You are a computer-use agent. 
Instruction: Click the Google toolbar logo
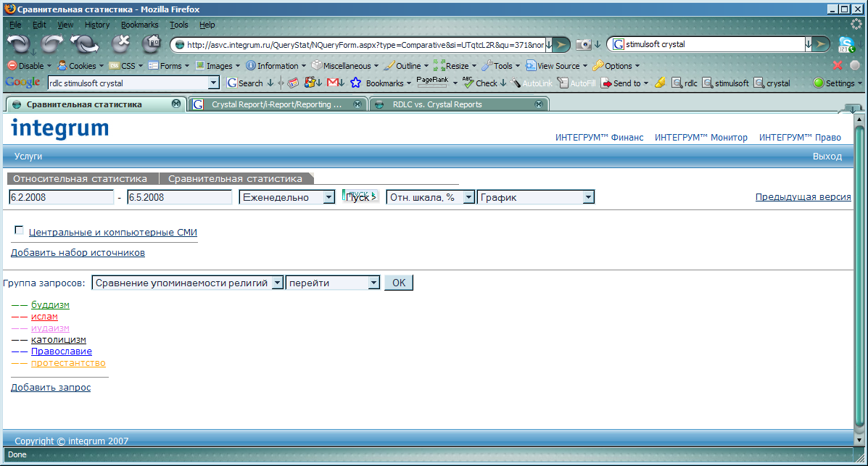(22, 83)
